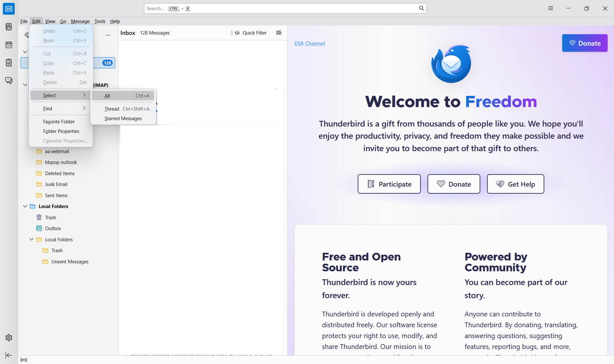Choose Folder Properties in Edit menu
Image resolution: width=614 pixels, height=364 pixels.
pos(61,131)
